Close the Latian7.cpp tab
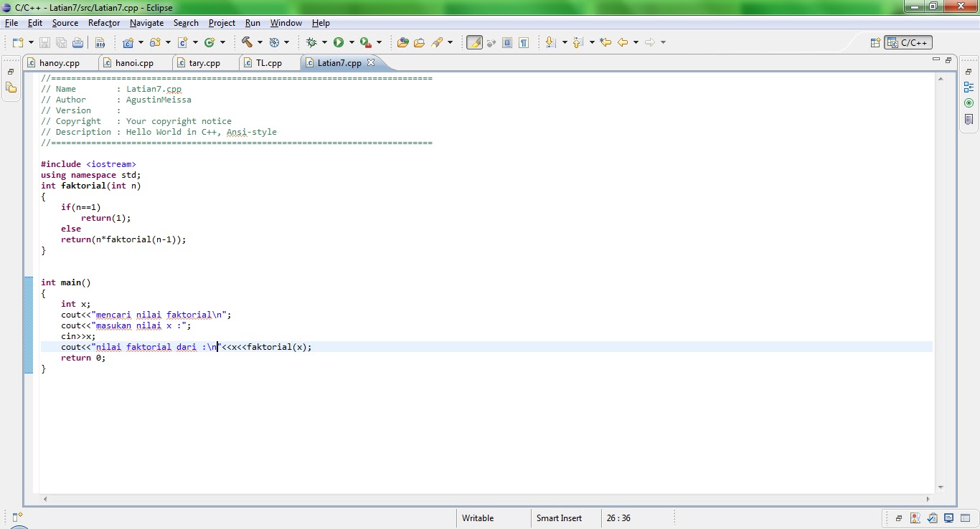980x529 pixels. coord(371,62)
